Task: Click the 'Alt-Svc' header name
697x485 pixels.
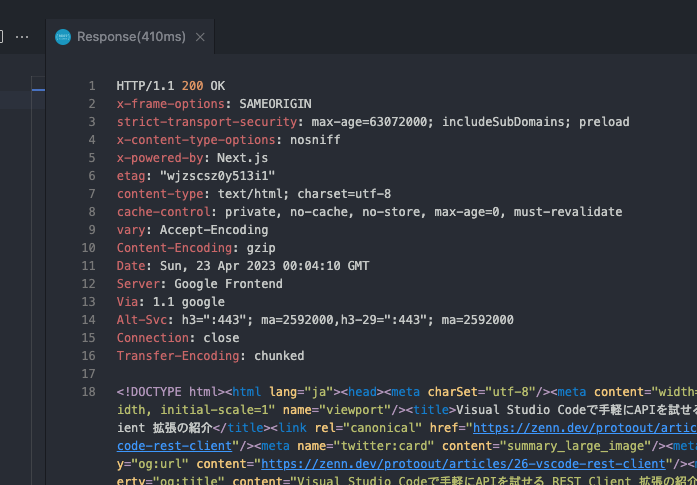Action: (x=142, y=320)
